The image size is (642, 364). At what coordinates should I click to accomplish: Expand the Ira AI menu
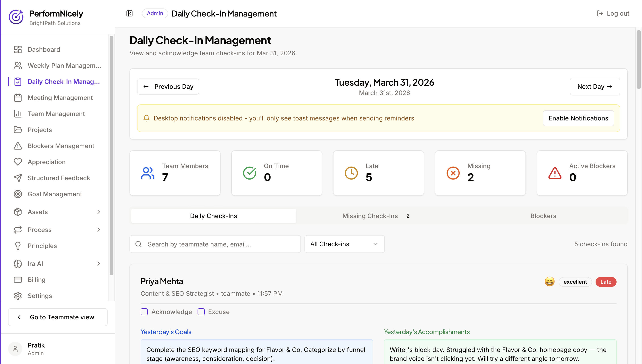pos(99,263)
